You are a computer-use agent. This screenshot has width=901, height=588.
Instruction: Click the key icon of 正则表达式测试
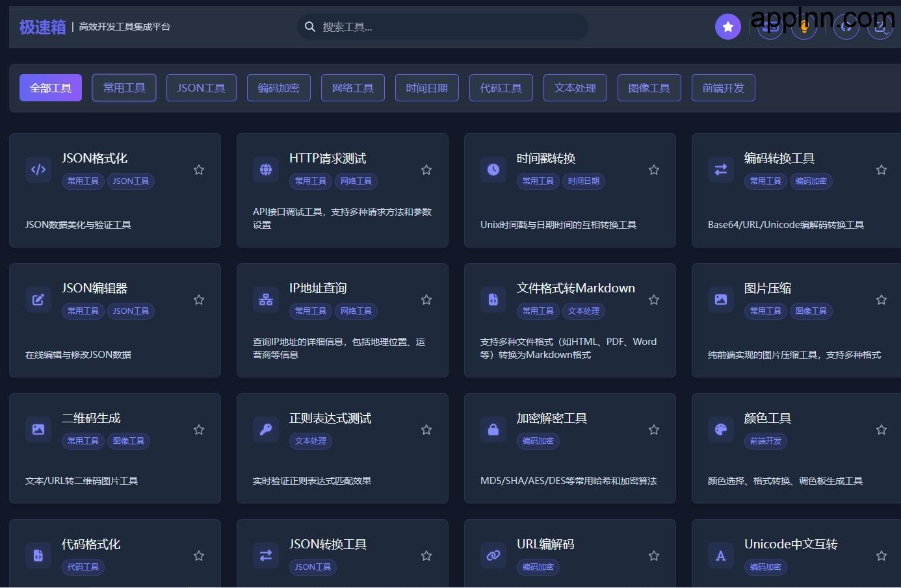click(x=266, y=429)
